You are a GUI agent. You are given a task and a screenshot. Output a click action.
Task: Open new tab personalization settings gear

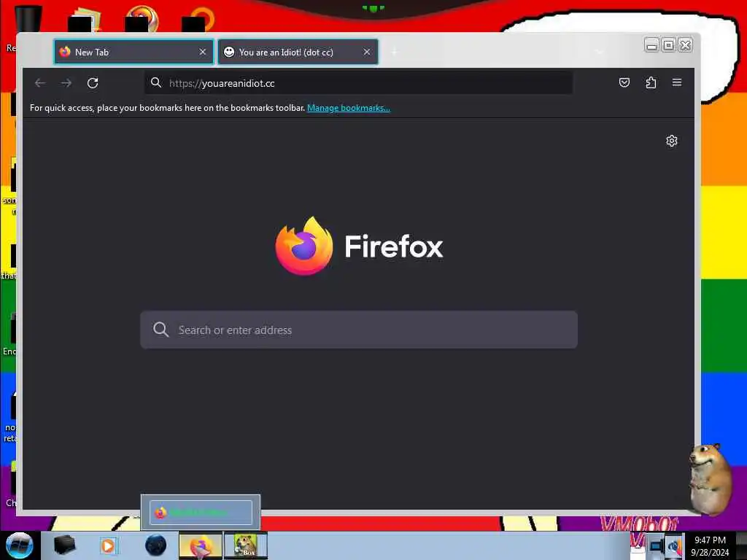pos(672,141)
